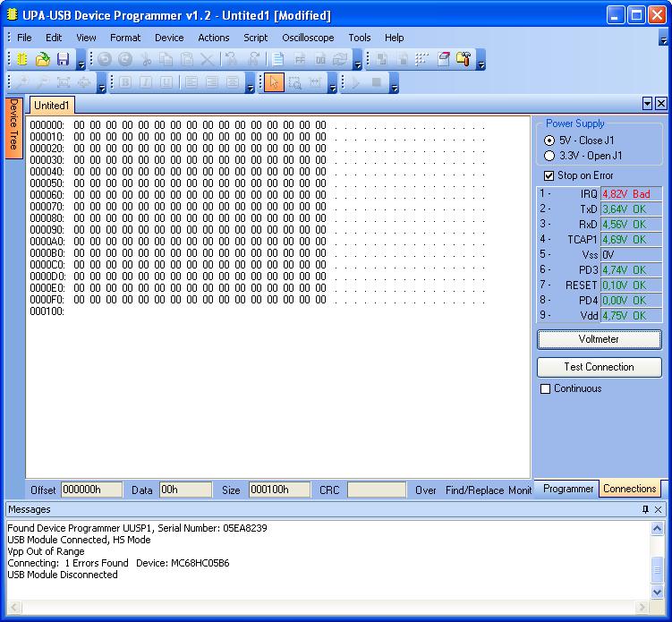Select the Untited1 document tab
672x622 pixels.
click(x=51, y=106)
